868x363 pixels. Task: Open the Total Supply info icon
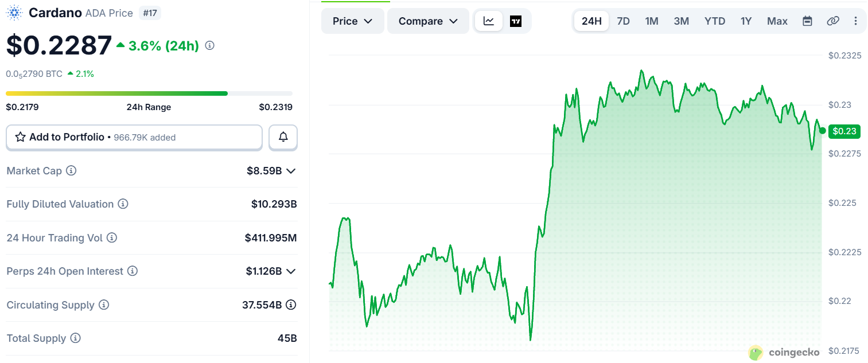75,338
